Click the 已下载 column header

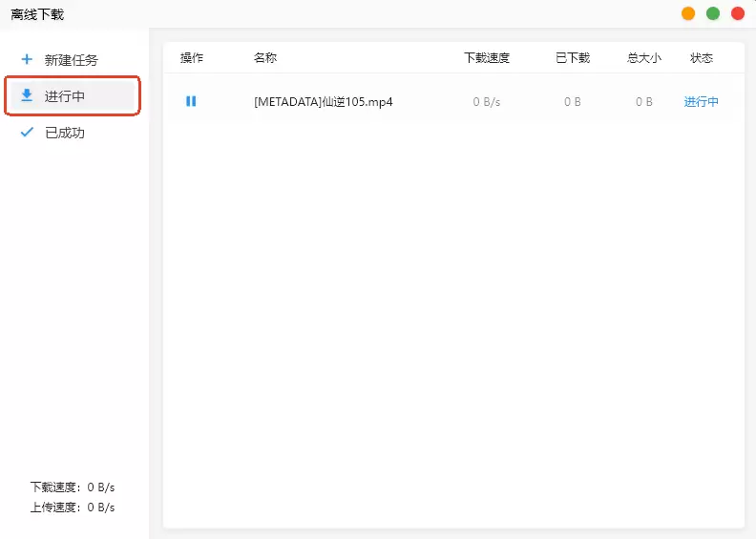point(573,58)
